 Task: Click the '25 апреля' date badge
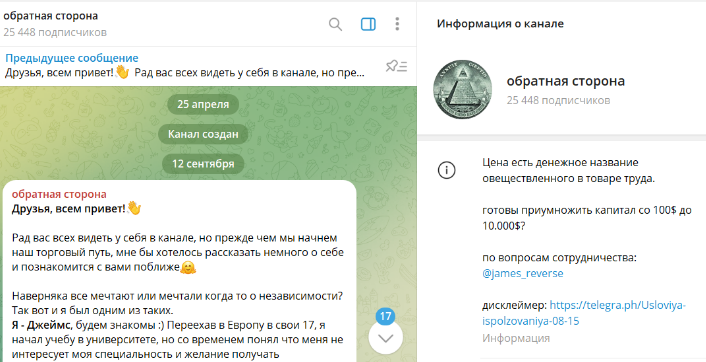(203, 104)
